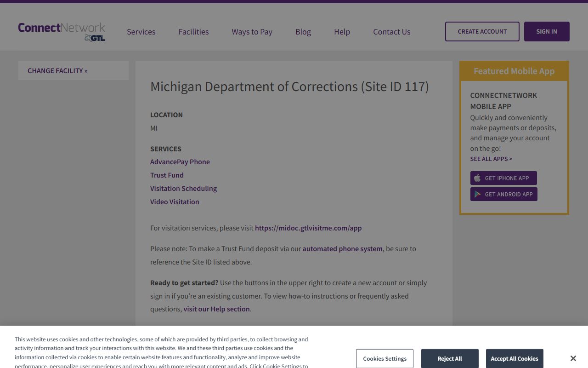Click the Sign In button
The height and width of the screenshot is (368, 588).
[x=547, y=31]
